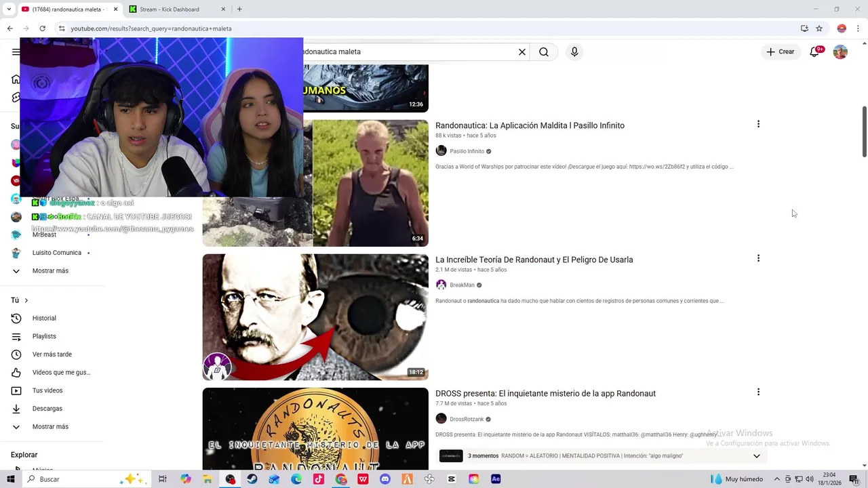The height and width of the screenshot is (488, 868).
Task: Expand Mostrar más under Tú section
Action: (50, 426)
